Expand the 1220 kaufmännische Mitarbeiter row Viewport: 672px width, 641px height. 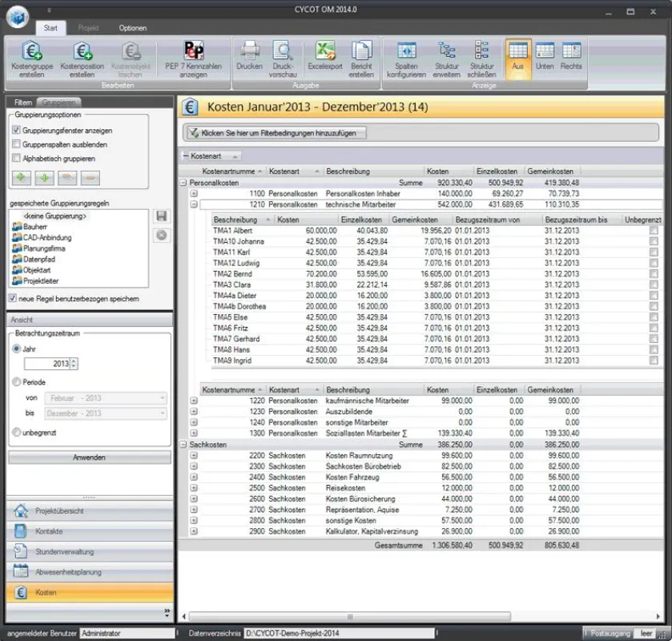point(194,401)
